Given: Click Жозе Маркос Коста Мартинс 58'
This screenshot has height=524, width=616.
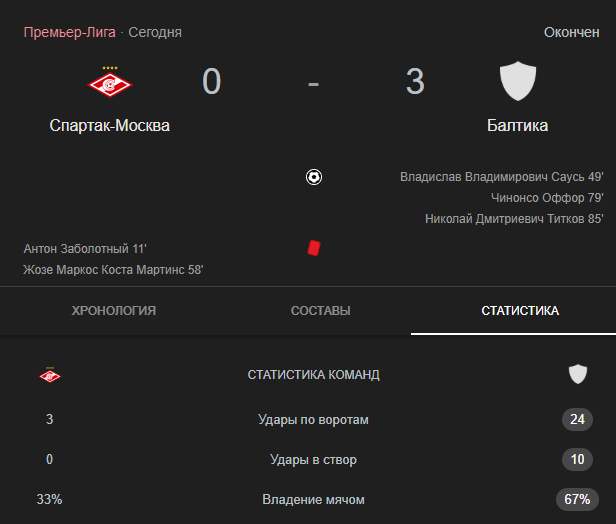Looking at the screenshot, I should [113, 270].
